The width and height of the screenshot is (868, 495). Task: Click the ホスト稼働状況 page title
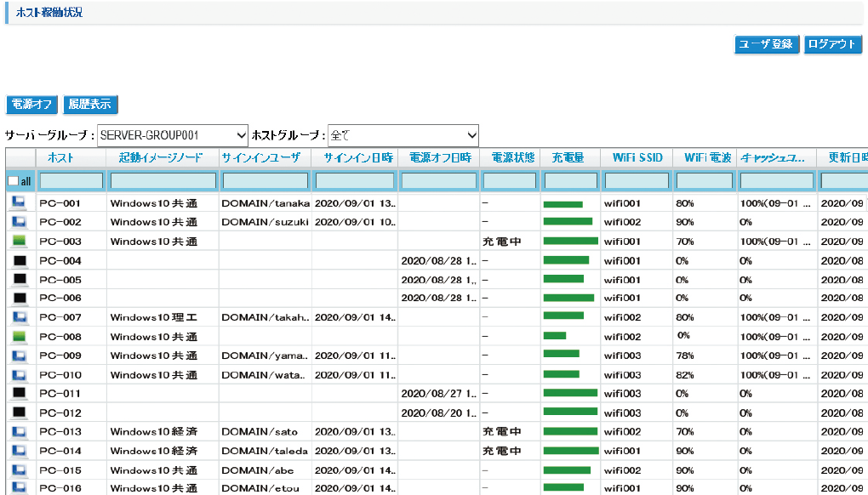(x=49, y=12)
